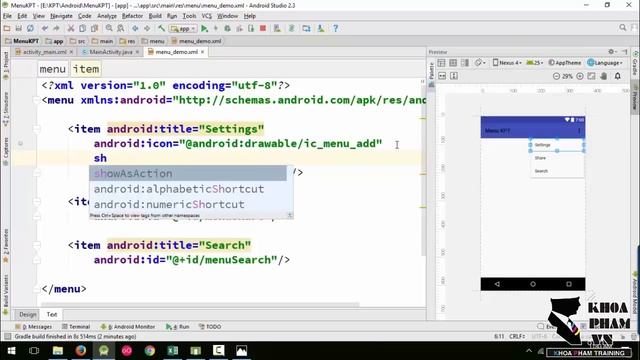Image resolution: width=640 pixels, height=360 pixels.
Task: Click the Windows Start button
Action: coord(11,351)
